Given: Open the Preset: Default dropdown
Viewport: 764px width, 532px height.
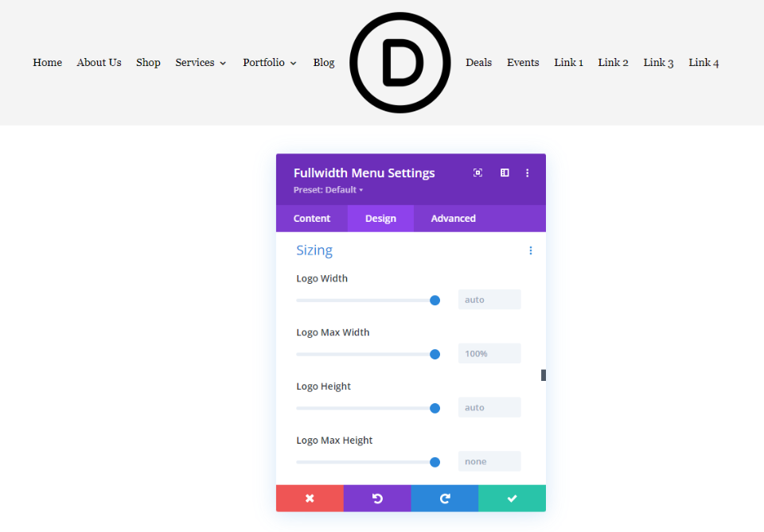Looking at the screenshot, I should 328,190.
